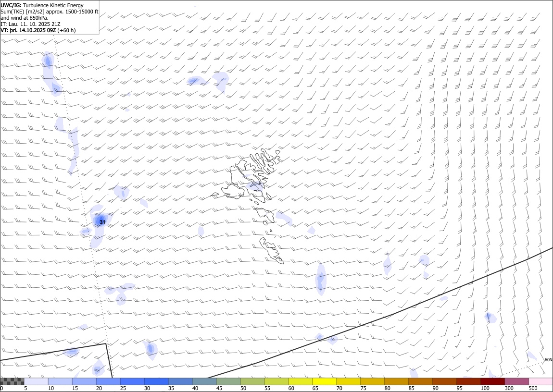Click the 35–40 steel blue legend swatch
The width and height of the screenshot is (553, 392).
(x=180, y=381)
